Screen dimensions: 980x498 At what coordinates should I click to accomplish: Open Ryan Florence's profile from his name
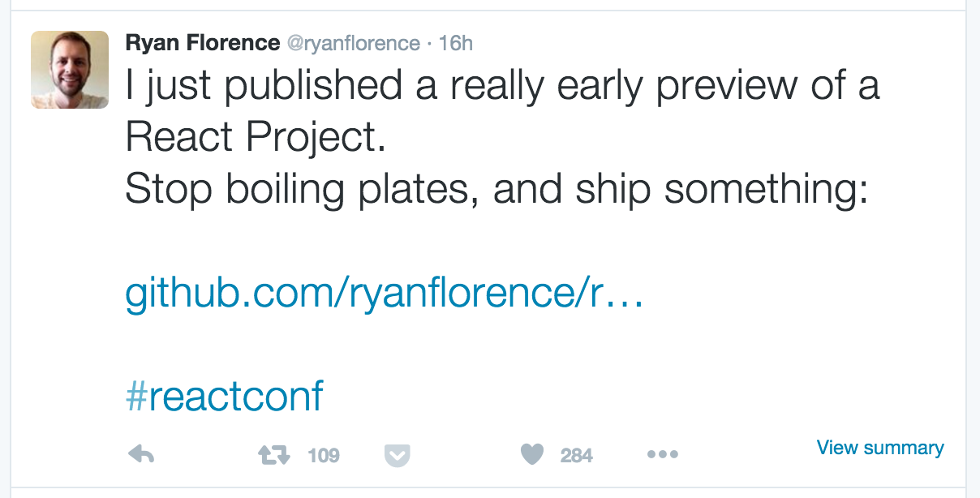(x=203, y=43)
